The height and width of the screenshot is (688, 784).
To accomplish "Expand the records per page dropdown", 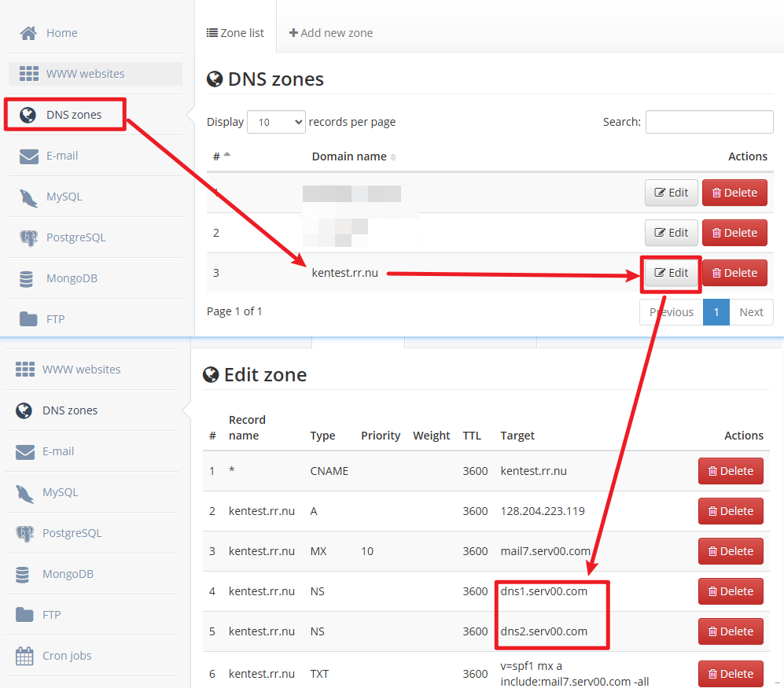I will tap(276, 122).
